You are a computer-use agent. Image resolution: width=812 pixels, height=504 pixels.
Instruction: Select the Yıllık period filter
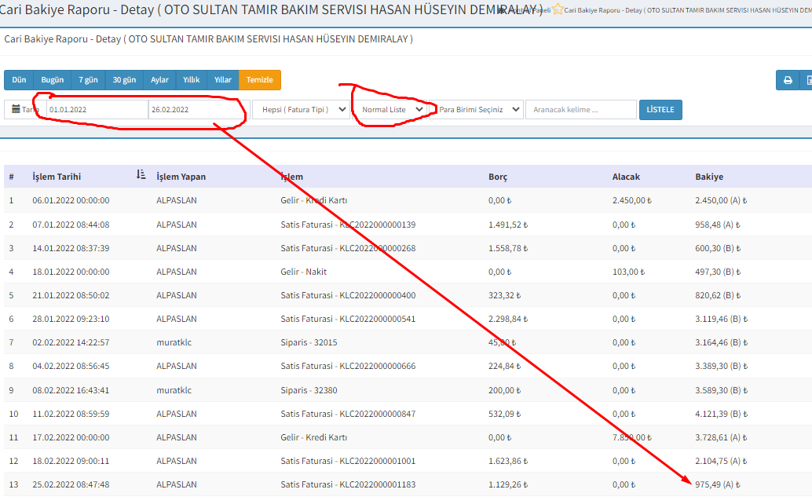point(191,80)
